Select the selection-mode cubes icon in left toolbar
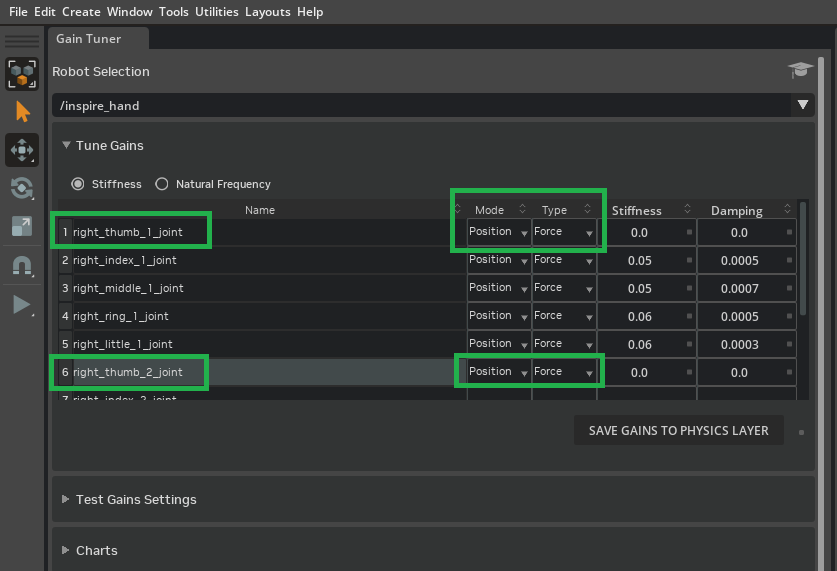The height and width of the screenshot is (571, 837). [x=22, y=74]
